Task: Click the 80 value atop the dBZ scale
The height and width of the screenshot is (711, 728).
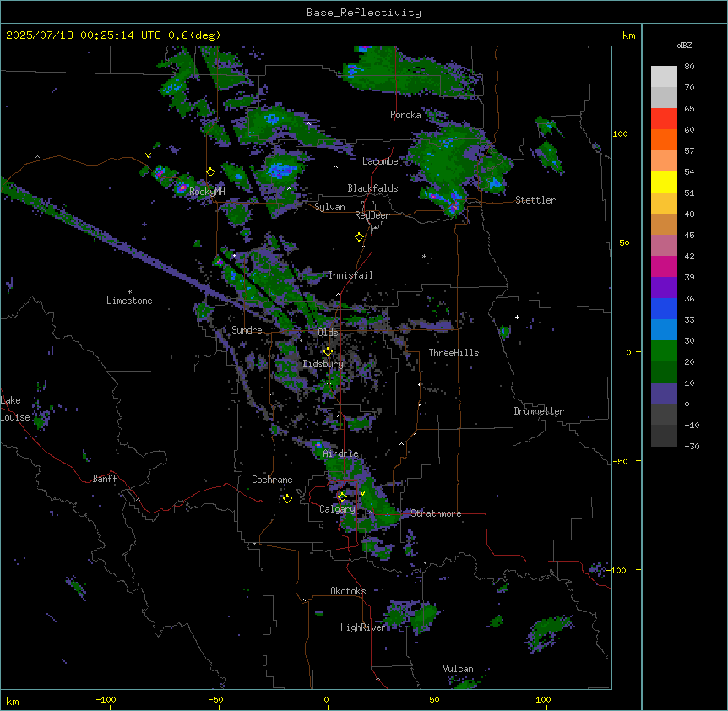Action: click(x=689, y=67)
